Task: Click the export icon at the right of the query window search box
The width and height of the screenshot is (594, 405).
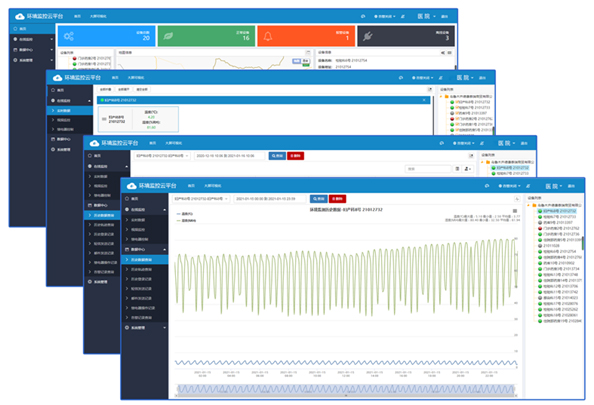Action: (468, 169)
